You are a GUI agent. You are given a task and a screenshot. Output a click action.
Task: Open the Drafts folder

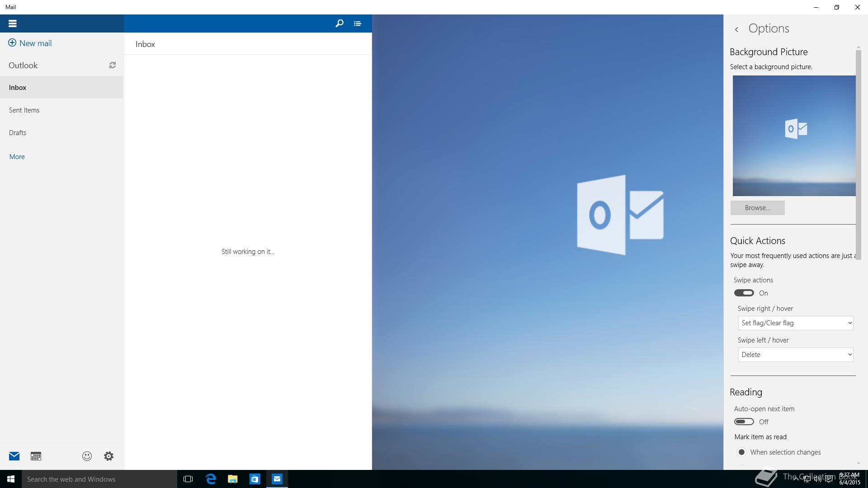pos(61,133)
